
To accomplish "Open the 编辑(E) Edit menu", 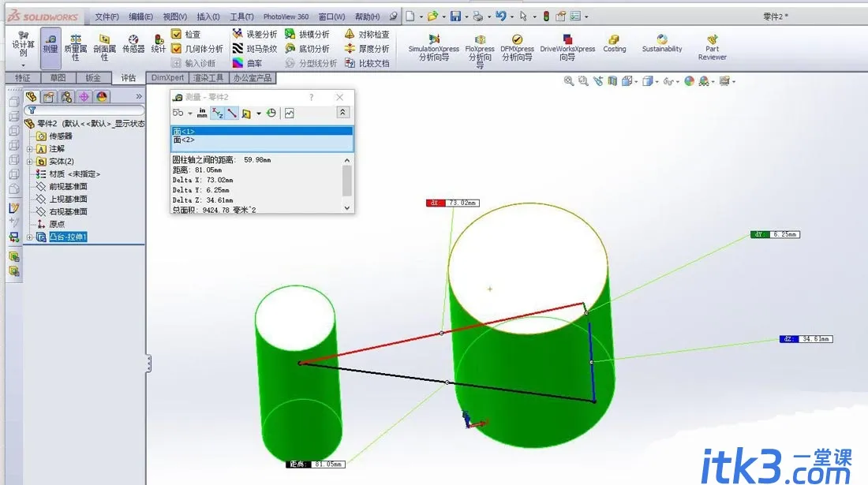I will 140,17.
